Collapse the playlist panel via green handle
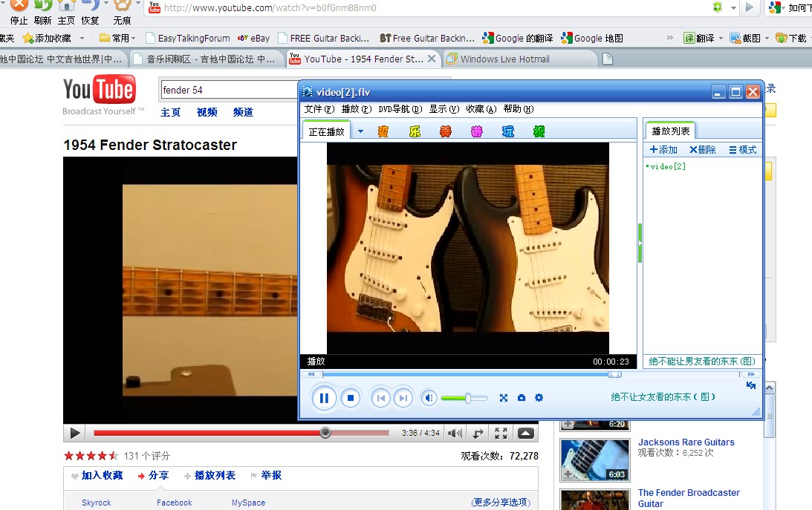 tap(640, 243)
